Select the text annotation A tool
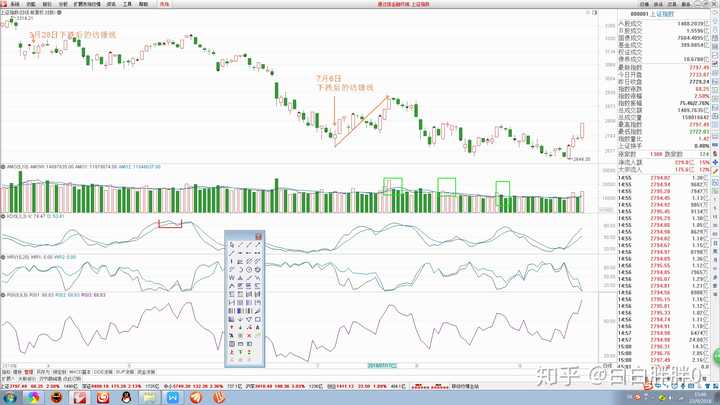The image size is (720, 405). click(x=258, y=327)
